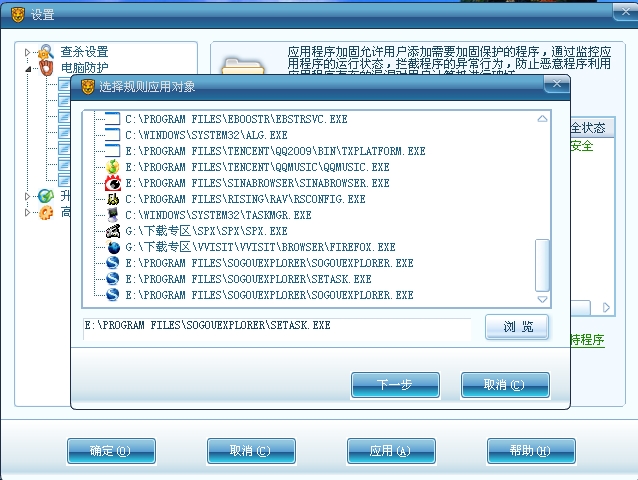Click the orange gear icon in the settings tree
The width and height of the screenshot is (638, 480).
pos(46,212)
